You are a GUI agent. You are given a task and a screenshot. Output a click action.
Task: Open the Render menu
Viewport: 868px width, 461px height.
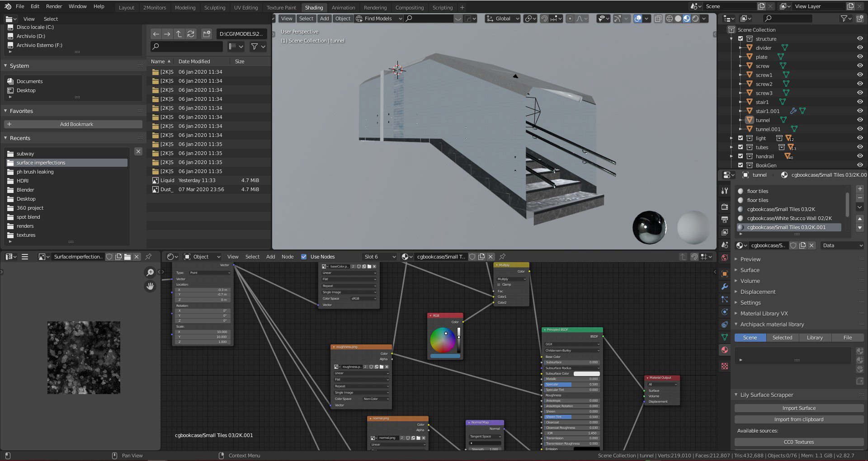click(54, 6)
